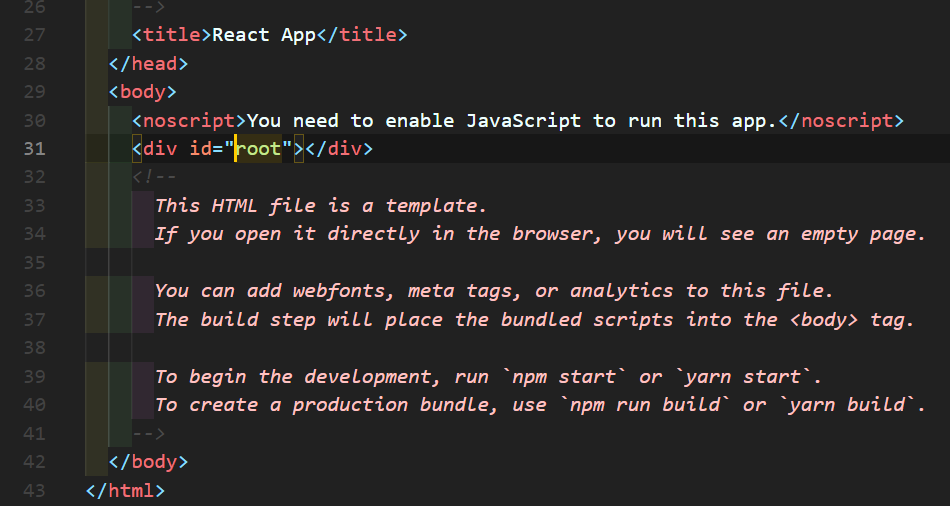This screenshot has width=950, height=506.
Task: Click the comment opener '<!--' on line 32
Action: (x=154, y=177)
